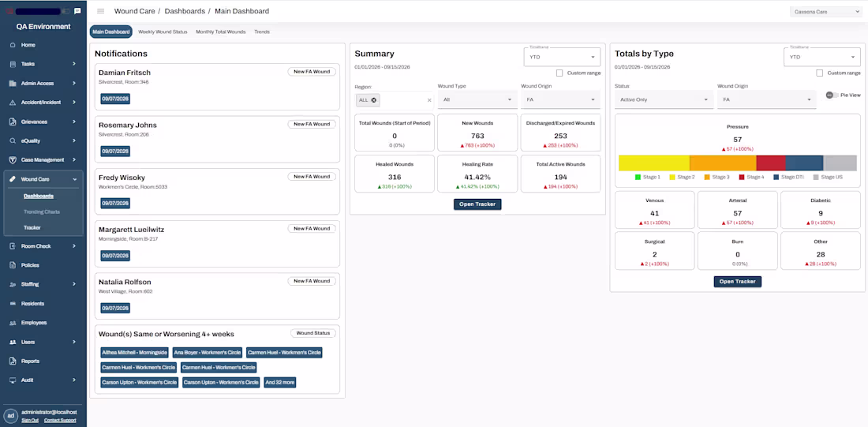The height and width of the screenshot is (427, 868).
Task: Click the Sign Out link
Action: [30, 421]
